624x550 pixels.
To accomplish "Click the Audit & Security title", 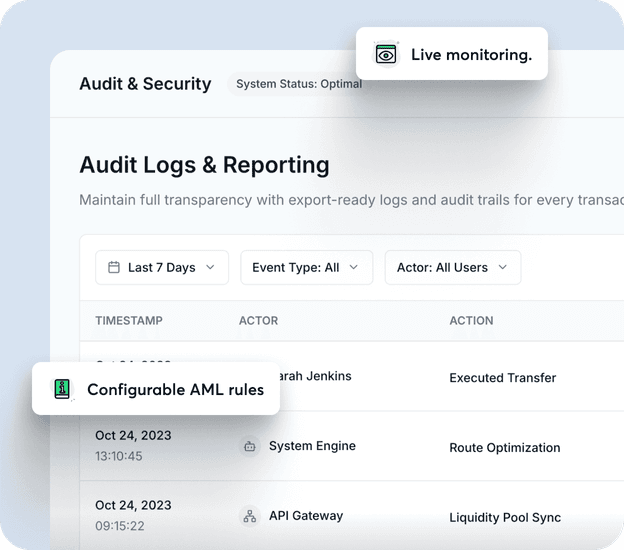I will (x=145, y=84).
